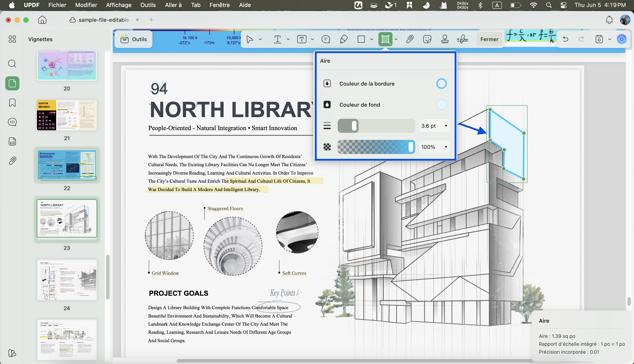Select the stamp tool
634x364 pixels.
coord(445,39)
